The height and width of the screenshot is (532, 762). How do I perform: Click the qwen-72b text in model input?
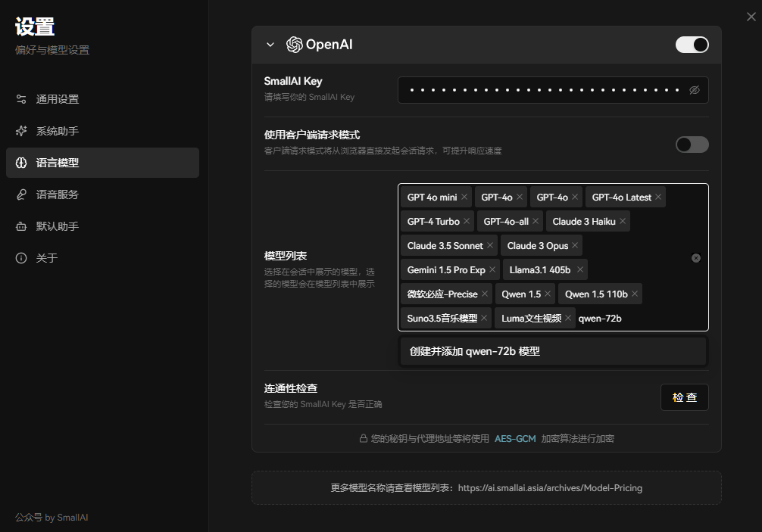[x=600, y=319]
